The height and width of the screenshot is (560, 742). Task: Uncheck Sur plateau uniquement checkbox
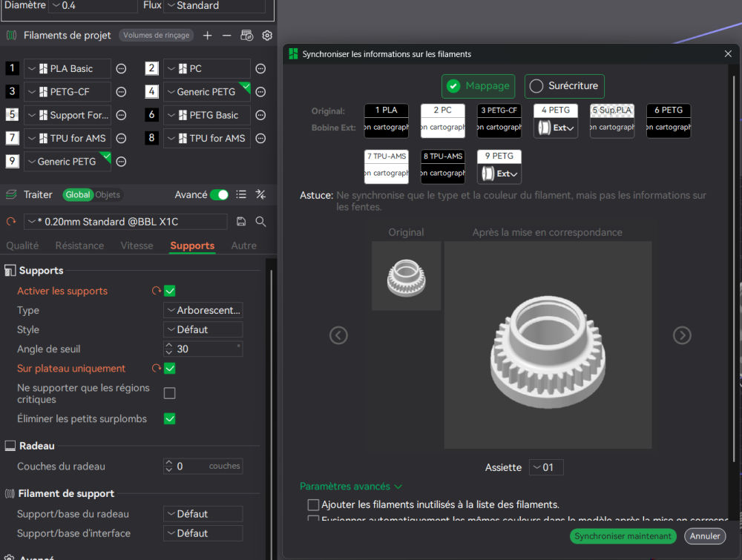click(169, 369)
